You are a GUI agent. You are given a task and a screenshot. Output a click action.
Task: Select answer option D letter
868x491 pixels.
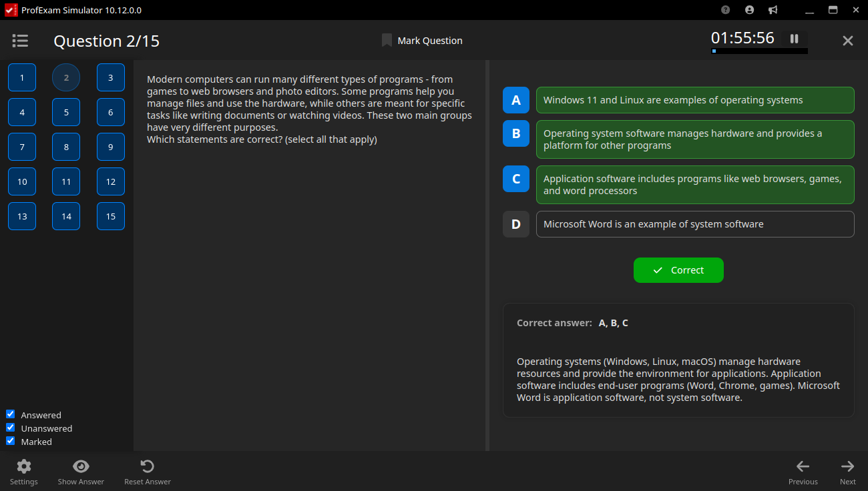tap(515, 224)
